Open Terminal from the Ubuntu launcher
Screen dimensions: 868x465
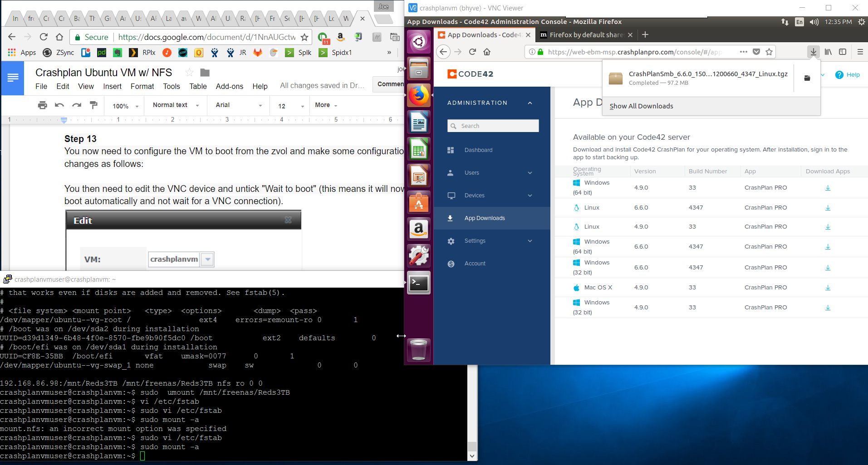point(419,283)
